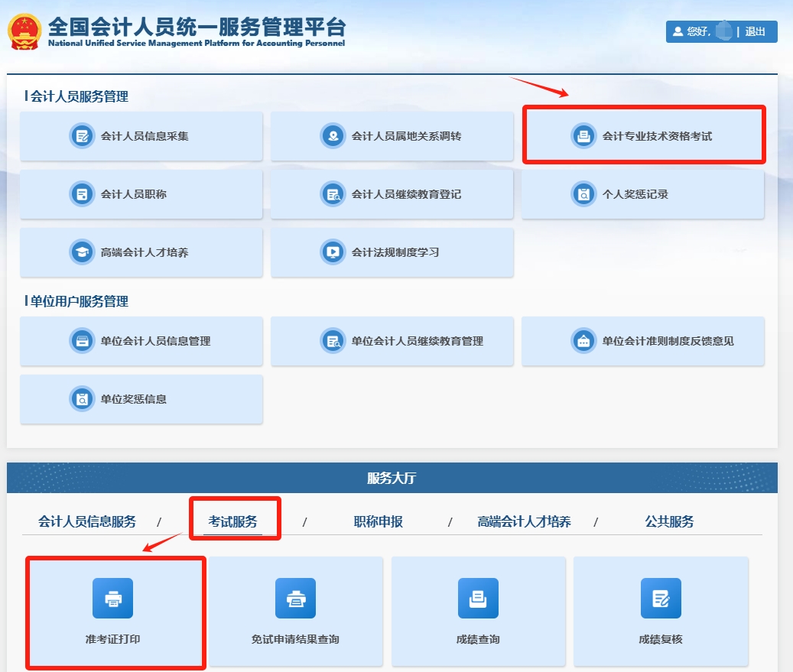Screen dimensions: 793x672
Task: Open the 公共服务 tab
Action: click(669, 521)
